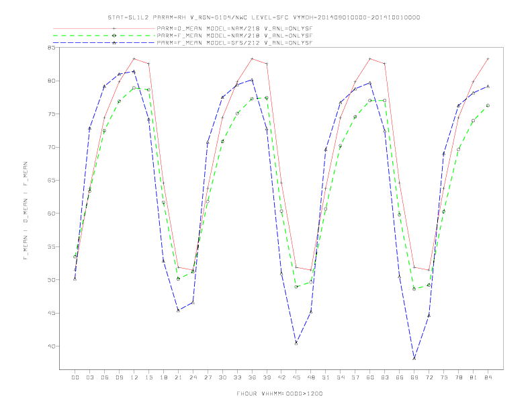
Task: Click y-axis tick label 70
Action: point(51,147)
